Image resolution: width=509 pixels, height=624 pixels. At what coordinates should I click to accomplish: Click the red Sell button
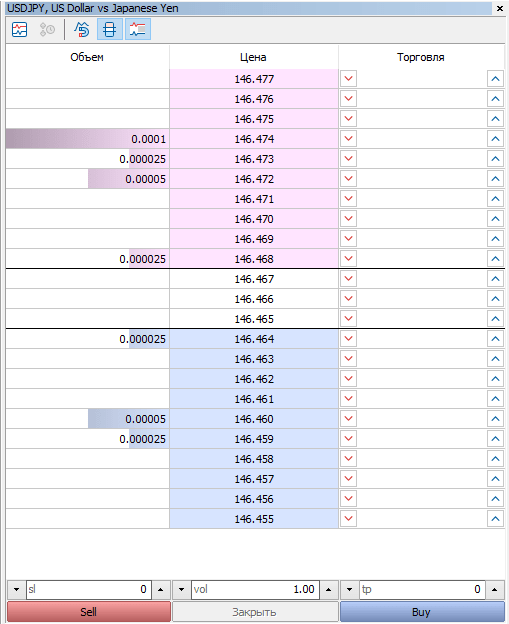[x=89, y=612]
